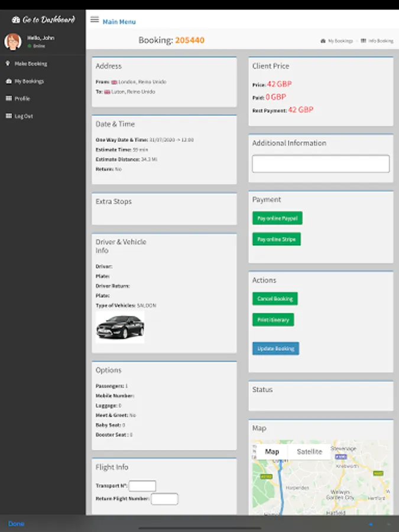Viewport: 399px width, 532px height.
Task: Click the saloon car thumbnail image
Action: (x=120, y=327)
